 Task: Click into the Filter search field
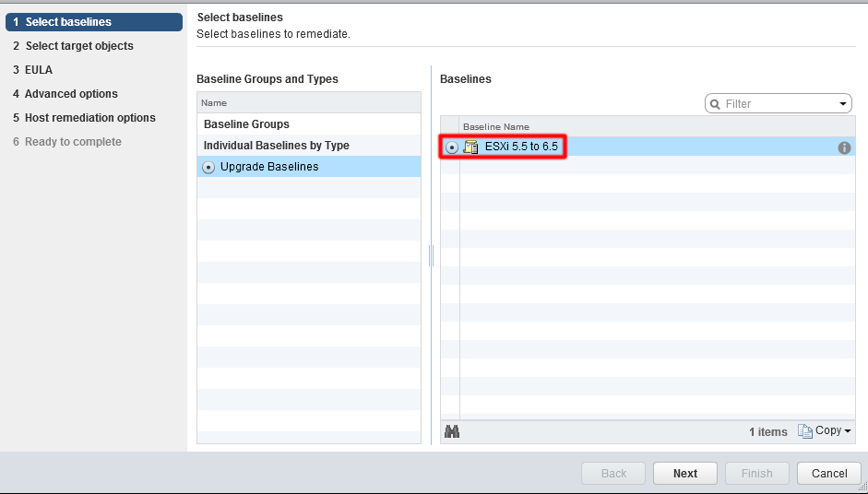click(x=779, y=104)
